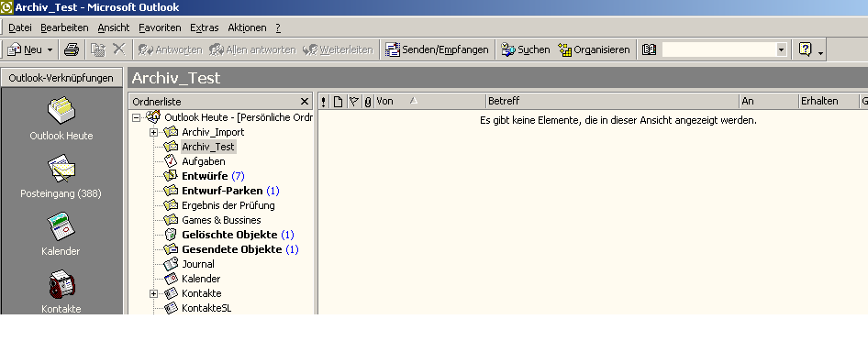Sort by Von column header
The image size is (868, 352).
pos(430,101)
